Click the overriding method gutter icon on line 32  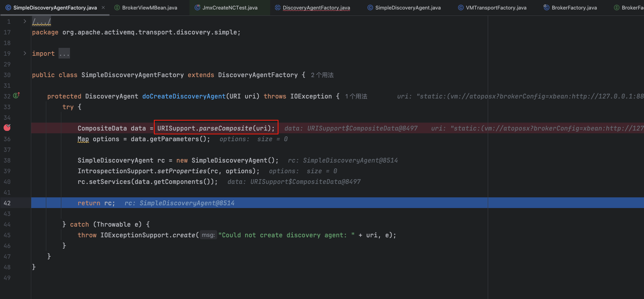pyautogui.click(x=16, y=95)
